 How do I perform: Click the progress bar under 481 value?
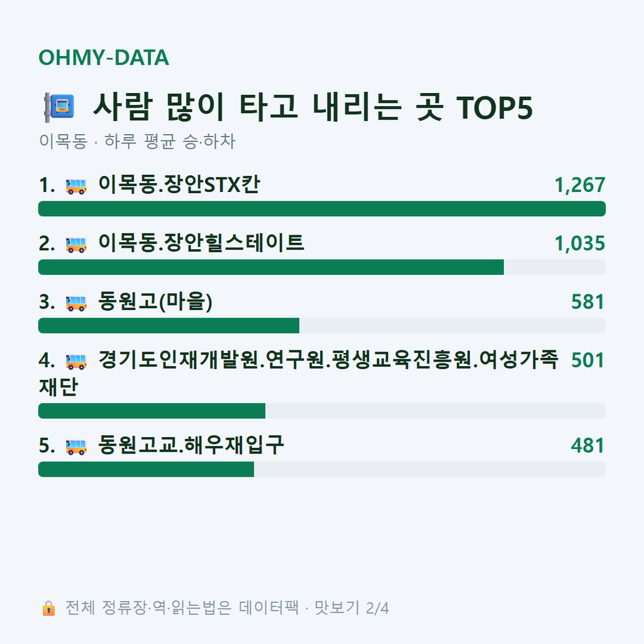322,469
